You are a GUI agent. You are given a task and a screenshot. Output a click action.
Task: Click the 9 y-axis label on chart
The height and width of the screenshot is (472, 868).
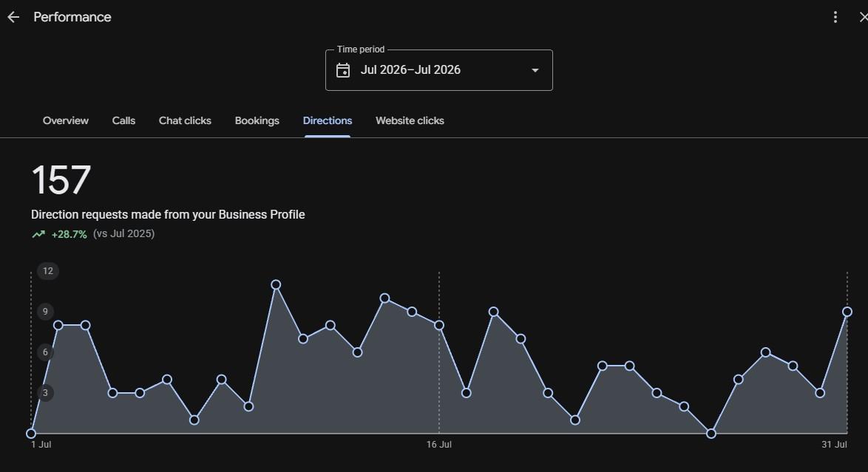point(45,312)
